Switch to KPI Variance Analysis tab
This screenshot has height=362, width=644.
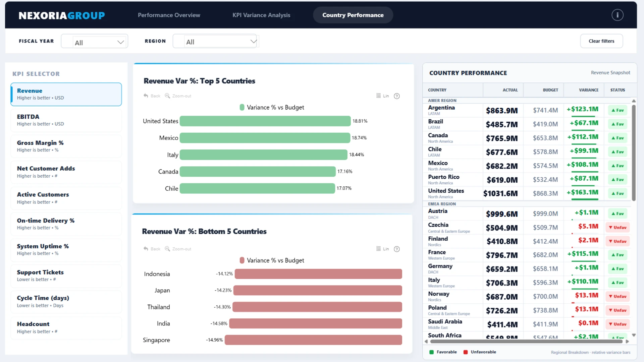click(261, 15)
